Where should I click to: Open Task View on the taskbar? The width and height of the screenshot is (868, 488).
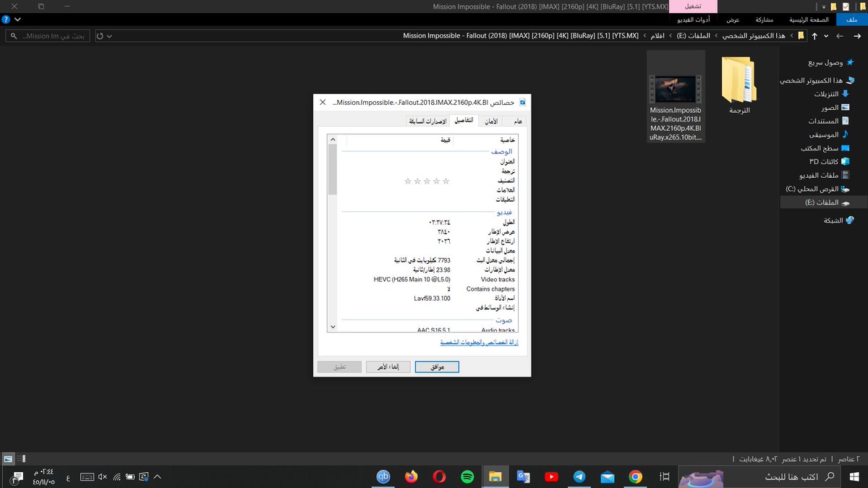click(x=665, y=476)
